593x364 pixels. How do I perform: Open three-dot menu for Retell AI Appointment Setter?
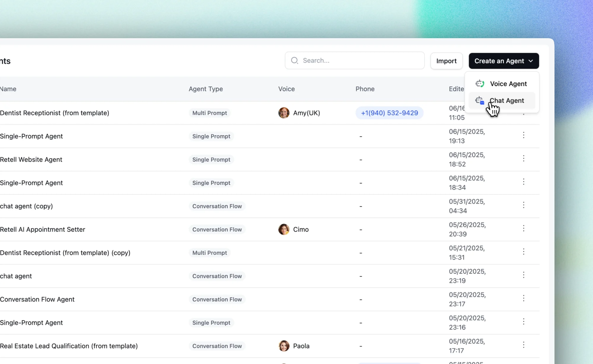coord(524,228)
